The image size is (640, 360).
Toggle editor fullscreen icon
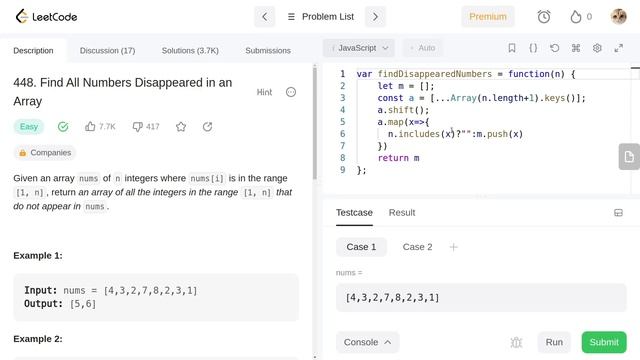pos(618,48)
